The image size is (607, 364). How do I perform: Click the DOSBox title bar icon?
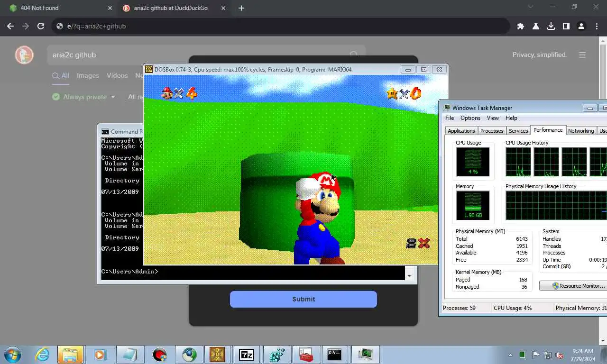coord(149,69)
